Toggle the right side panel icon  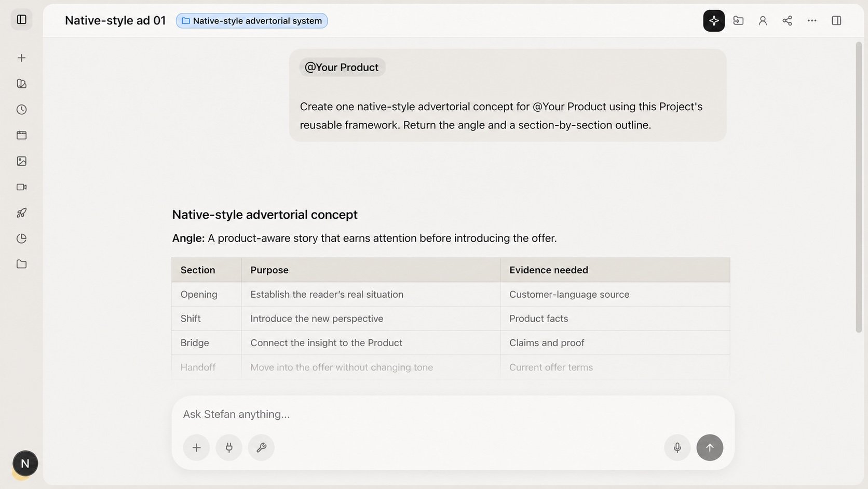836,21
